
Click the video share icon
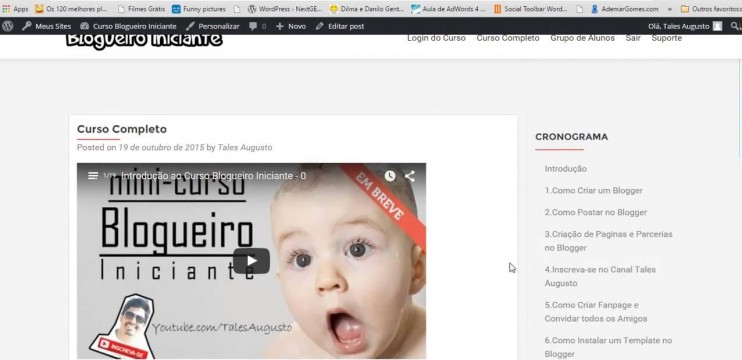(x=410, y=176)
